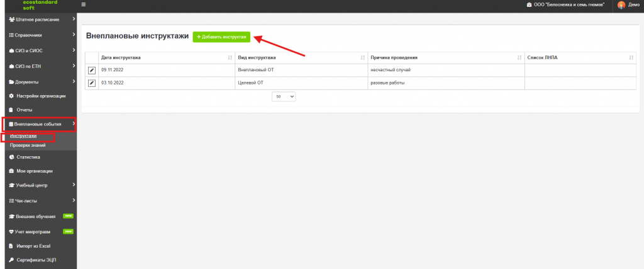
Task: Sort by Вид инструктажа column arrows
Action: click(x=363, y=58)
